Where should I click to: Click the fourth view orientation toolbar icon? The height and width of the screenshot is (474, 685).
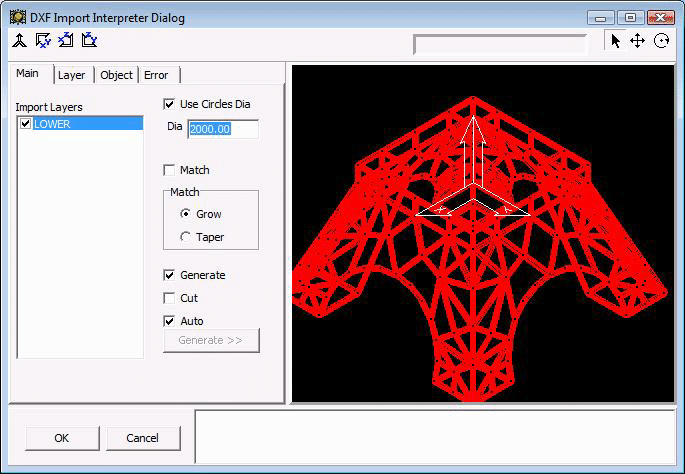tap(89, 41)
